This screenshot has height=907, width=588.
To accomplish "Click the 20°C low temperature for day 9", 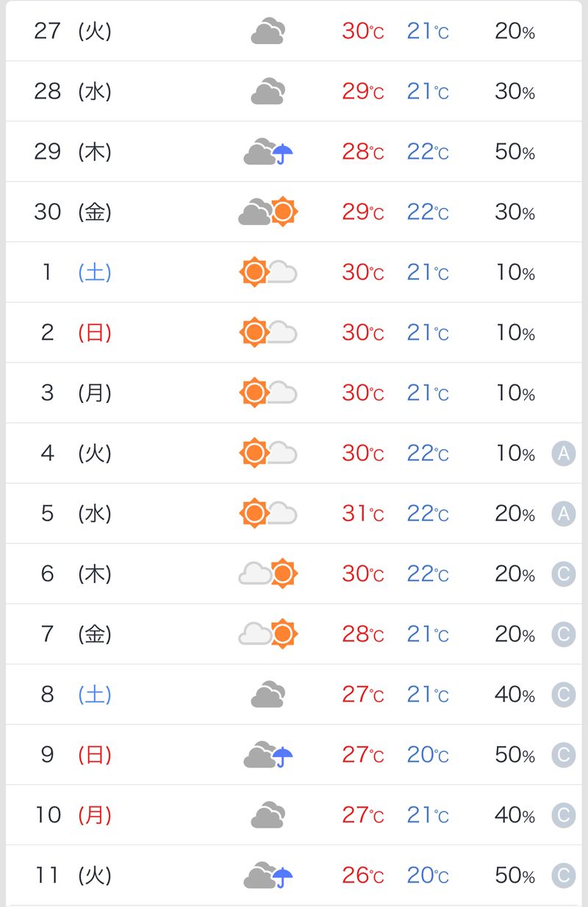I will 428,755.
